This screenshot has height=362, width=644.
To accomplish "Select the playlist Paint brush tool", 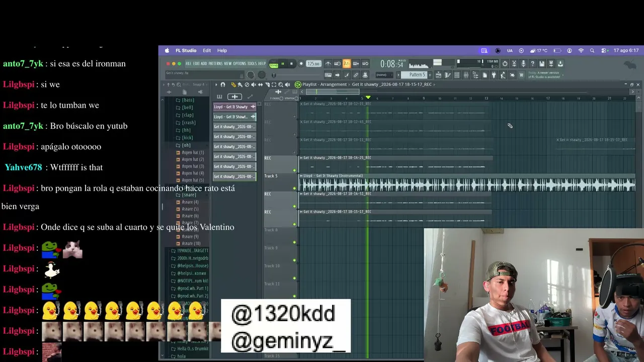I will click(x=240, y=84).
